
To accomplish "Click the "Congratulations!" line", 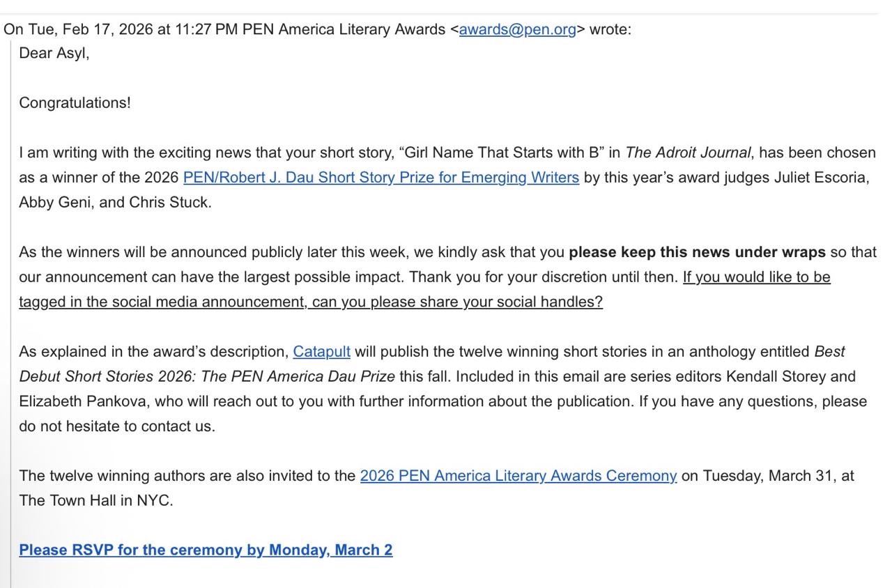I will pos(75,103).
